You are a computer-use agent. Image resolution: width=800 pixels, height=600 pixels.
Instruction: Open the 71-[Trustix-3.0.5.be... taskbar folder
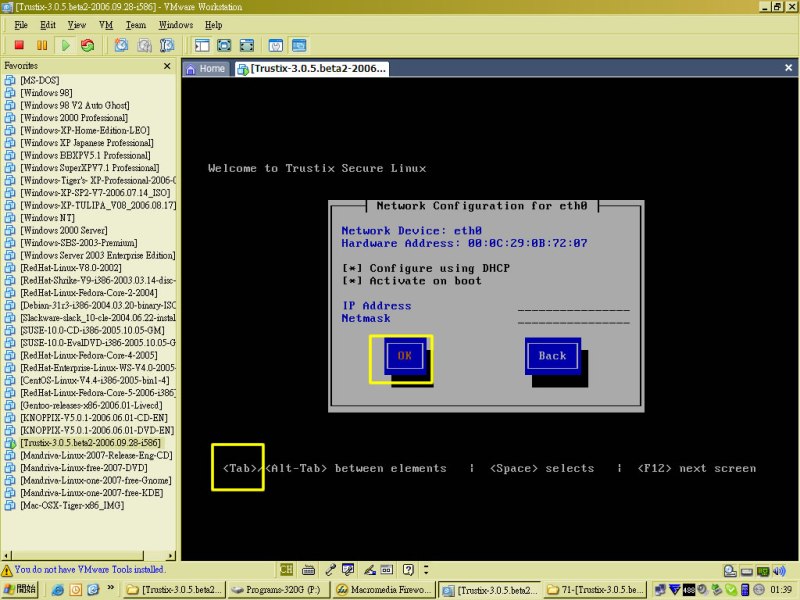(x=595, y=590)
